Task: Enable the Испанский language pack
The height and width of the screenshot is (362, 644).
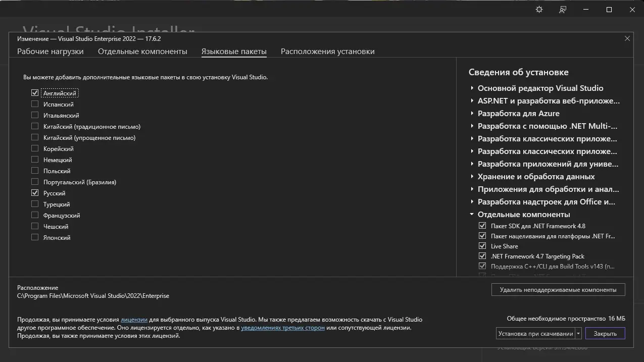Action: pyautogui.click(x=35, y=104)
